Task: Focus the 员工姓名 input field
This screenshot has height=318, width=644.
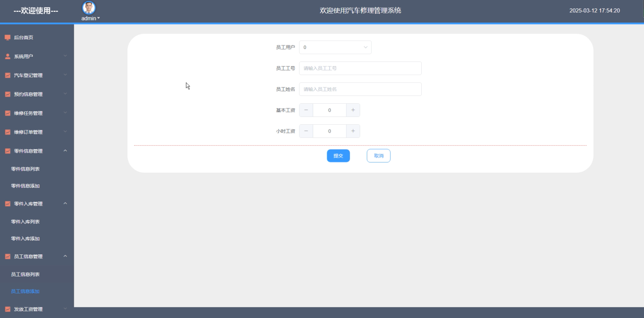Action: click(360, 89)
